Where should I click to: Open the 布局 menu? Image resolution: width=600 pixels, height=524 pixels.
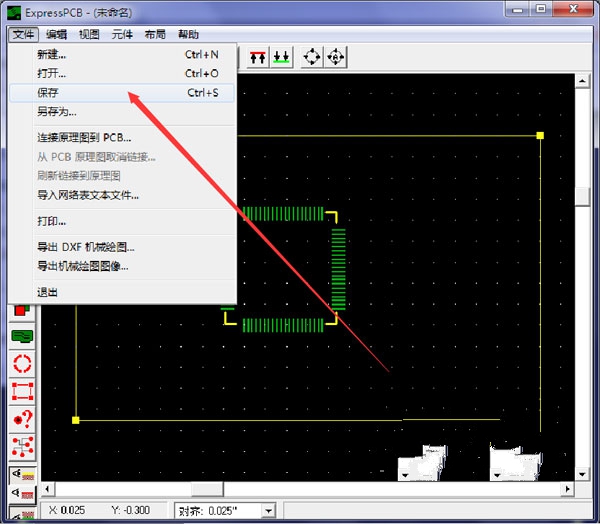pyautogui.click(x=155, y=34)
